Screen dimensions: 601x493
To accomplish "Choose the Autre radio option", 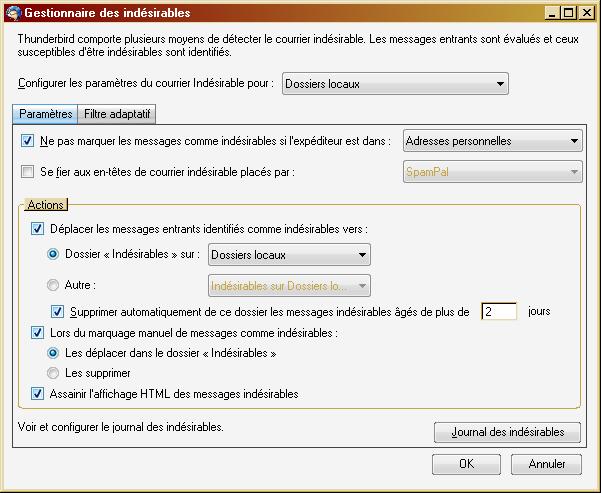I will 53,285.
